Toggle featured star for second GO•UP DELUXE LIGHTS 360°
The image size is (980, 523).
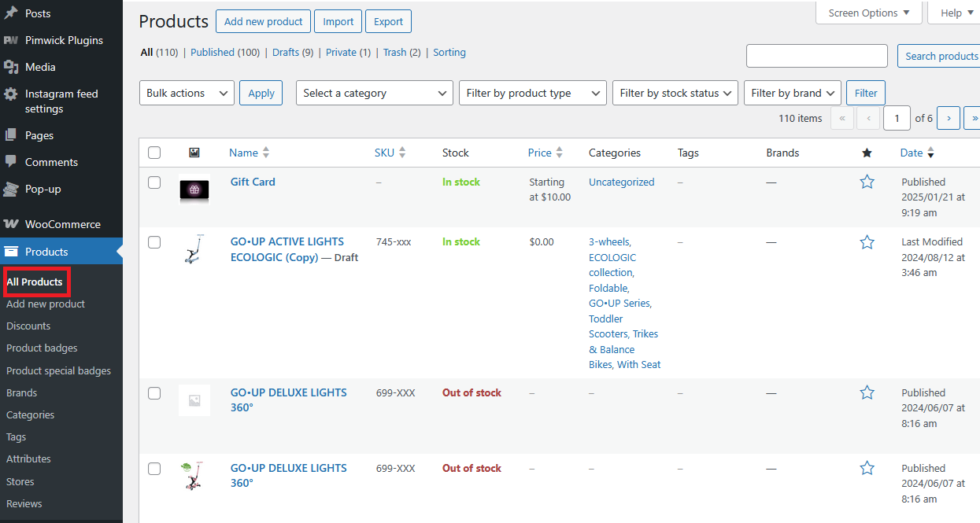(867, 468)
